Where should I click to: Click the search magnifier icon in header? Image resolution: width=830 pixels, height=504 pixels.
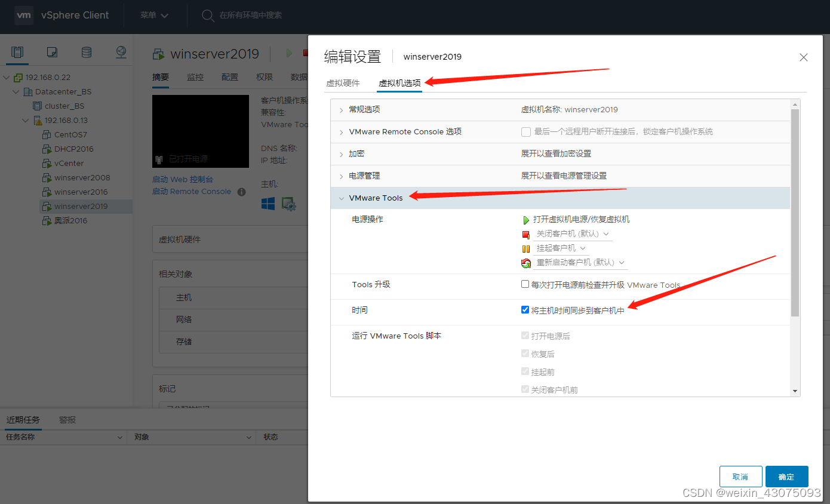(208, 16)
